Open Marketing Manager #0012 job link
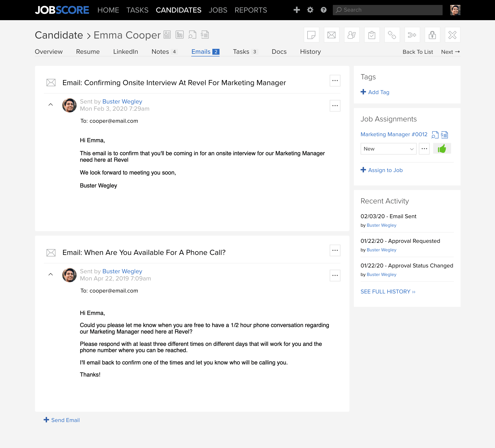The width and height of the screenshot is (495, 448). 394,134
